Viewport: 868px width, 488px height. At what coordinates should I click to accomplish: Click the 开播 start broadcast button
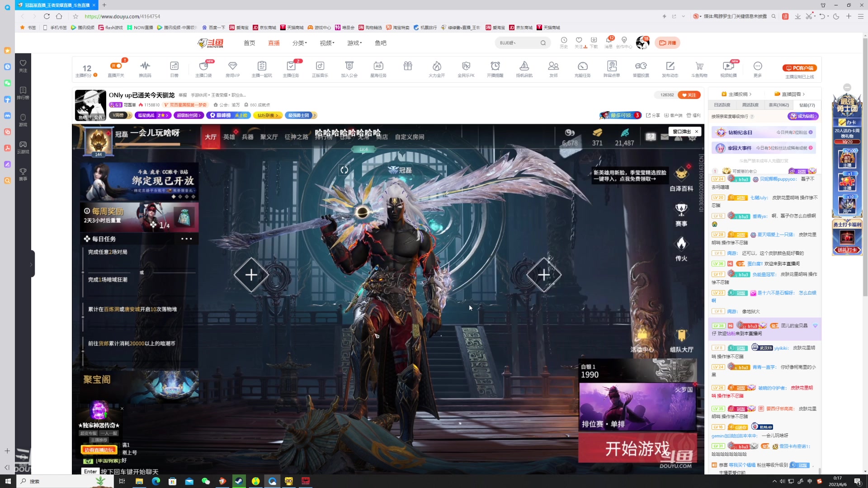tap(667, 43)
